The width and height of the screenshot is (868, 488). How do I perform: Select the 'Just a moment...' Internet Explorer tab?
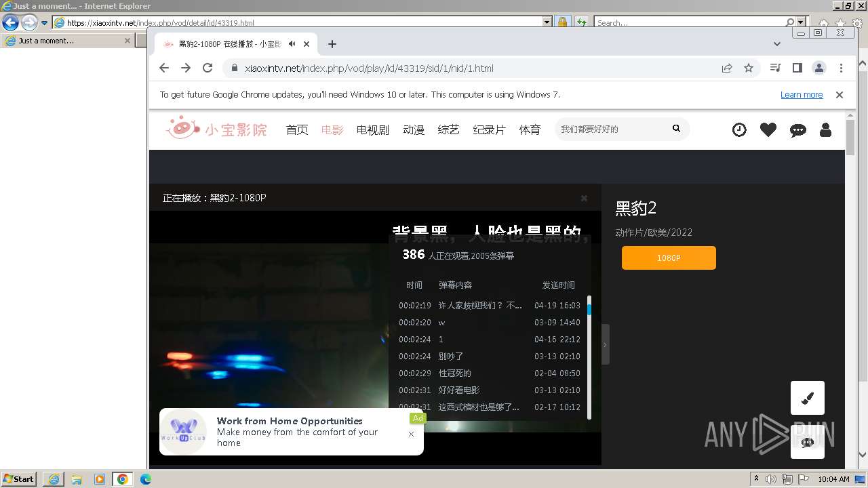[x=66, y=41]
